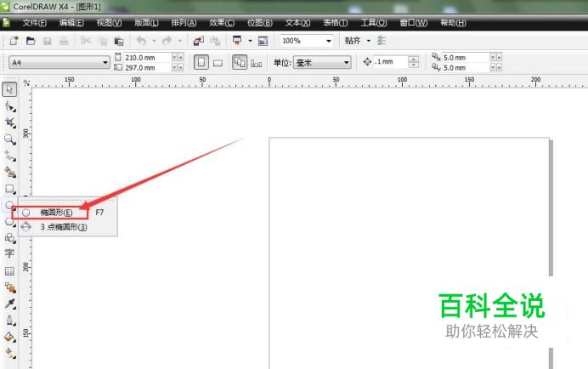Open the 视图(V) menu
Image resolution: width=588 pixels, height=369 pixels.
[109, 23]
